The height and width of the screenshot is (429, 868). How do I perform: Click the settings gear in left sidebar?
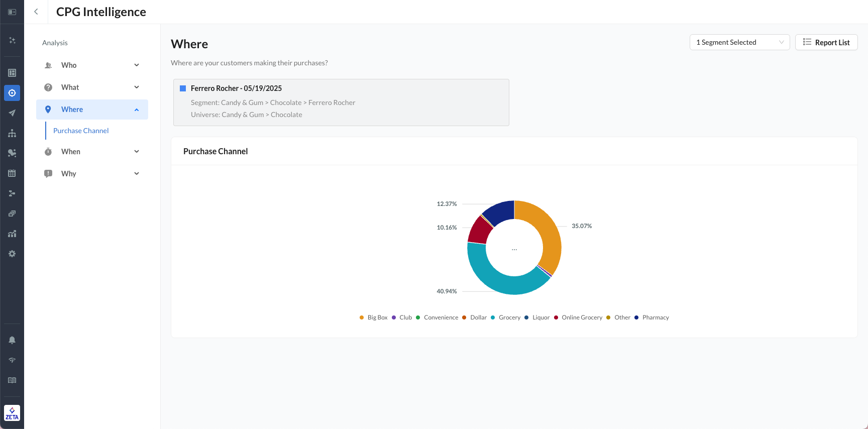pyautogui.click(x=12, y=254)
